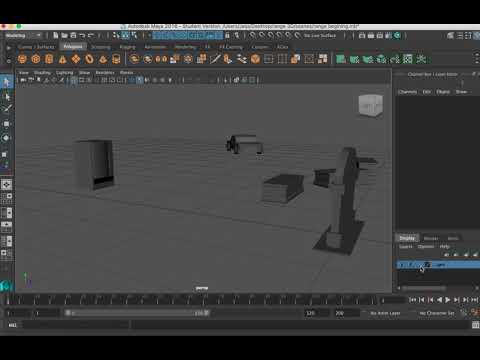
Task: Switch to single perspective view layout
Action: 7,184
